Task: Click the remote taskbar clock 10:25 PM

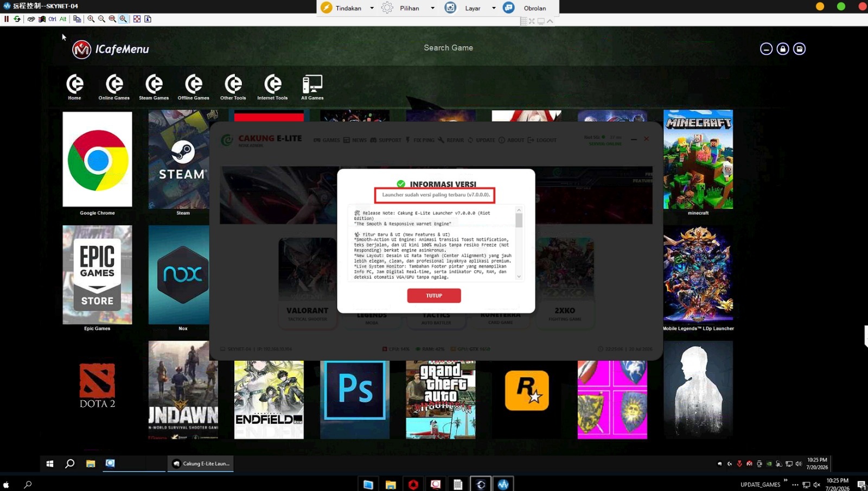Action: [817, 463]
